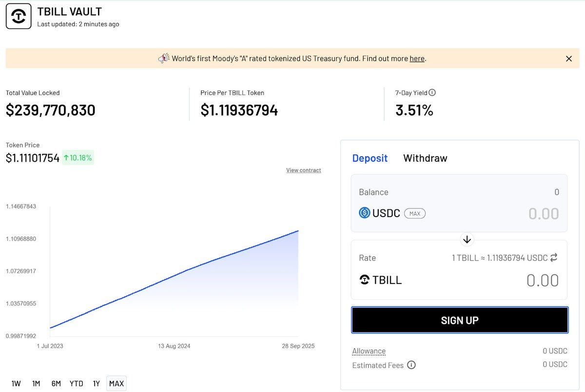
Task: Click the TBILL amount output field
Action: 543,280
